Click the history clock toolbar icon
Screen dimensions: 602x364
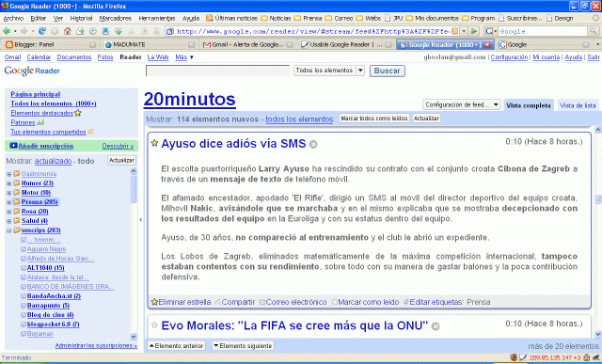[93, 31]
